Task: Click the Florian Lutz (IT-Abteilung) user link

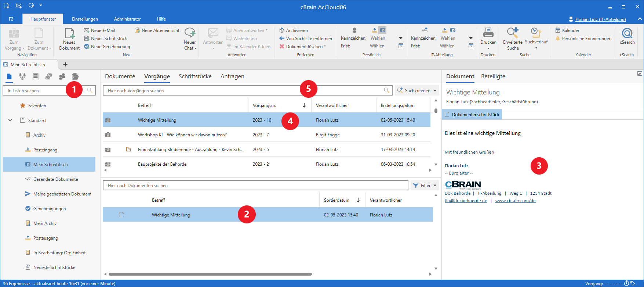Action: 600,19
